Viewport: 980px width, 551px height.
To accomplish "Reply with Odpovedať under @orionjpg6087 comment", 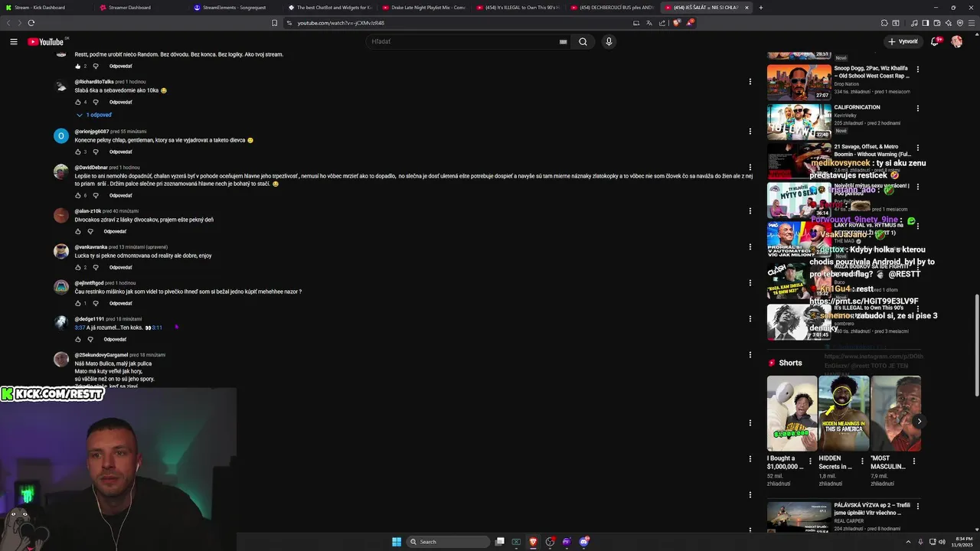I will tap(120, 152).
